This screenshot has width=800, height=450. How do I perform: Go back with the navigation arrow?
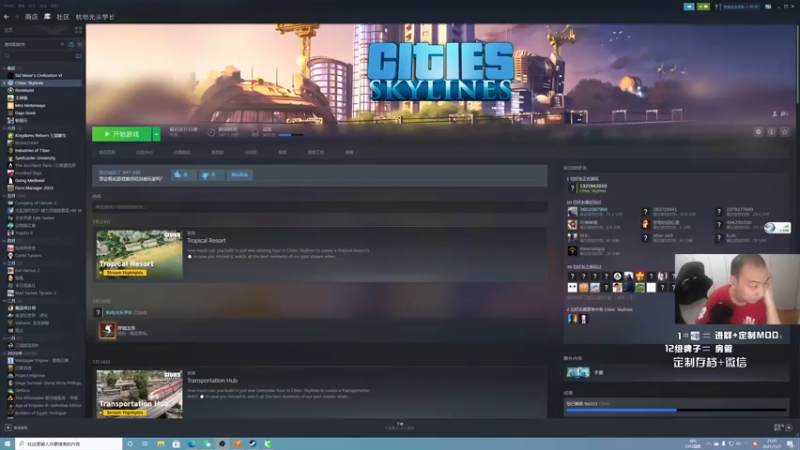(6, 17)
